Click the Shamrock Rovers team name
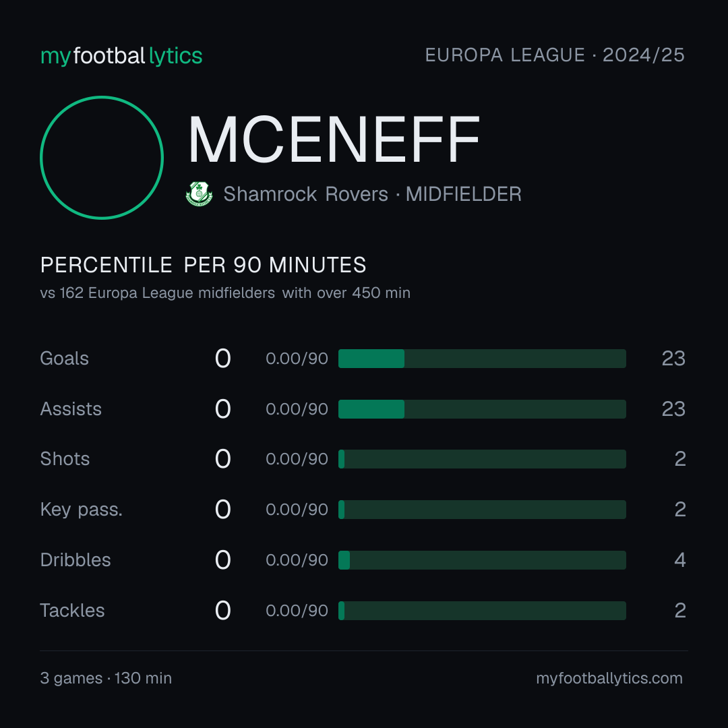The image size is (728, 728). 305,194
